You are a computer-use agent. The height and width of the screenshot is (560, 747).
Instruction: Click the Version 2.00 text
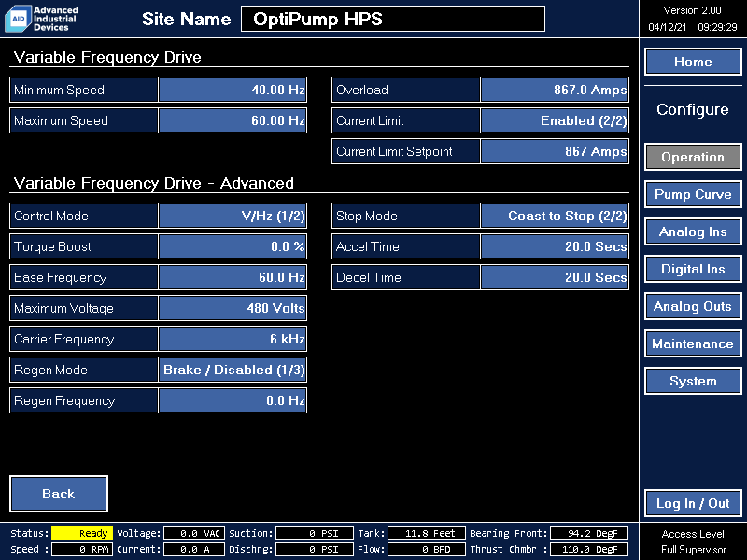(692, 10)
